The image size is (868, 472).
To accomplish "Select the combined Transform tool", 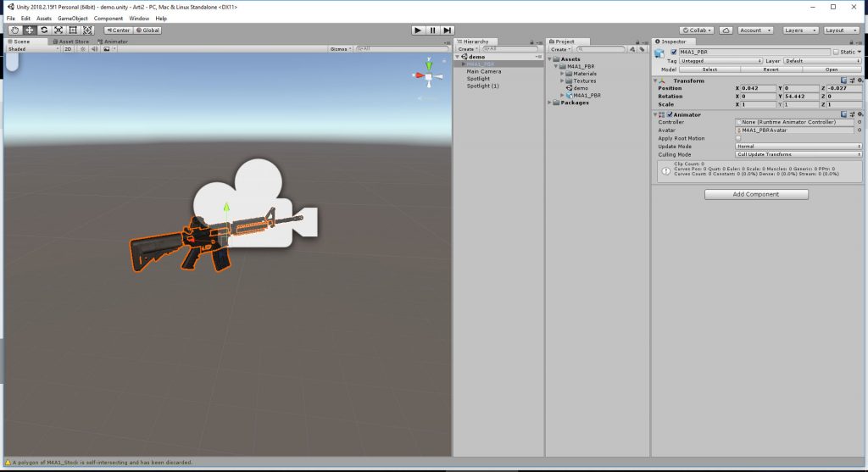I will tap(87, 31).
